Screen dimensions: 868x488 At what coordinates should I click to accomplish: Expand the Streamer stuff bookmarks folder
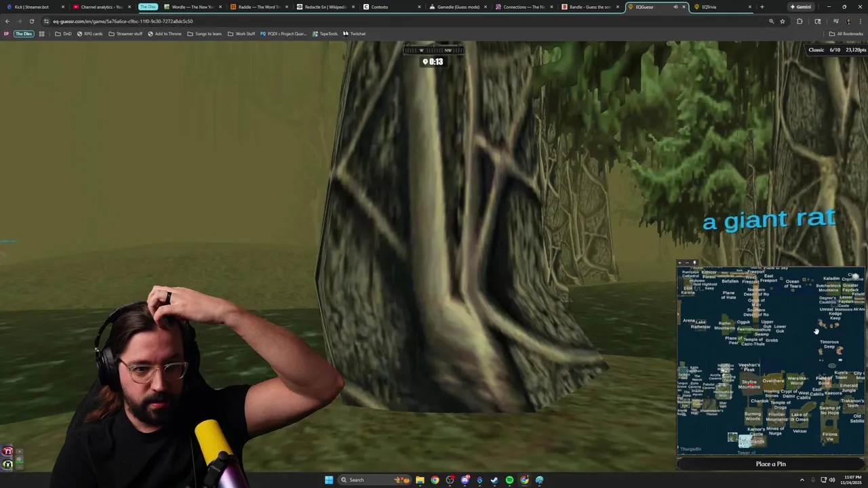125,34
